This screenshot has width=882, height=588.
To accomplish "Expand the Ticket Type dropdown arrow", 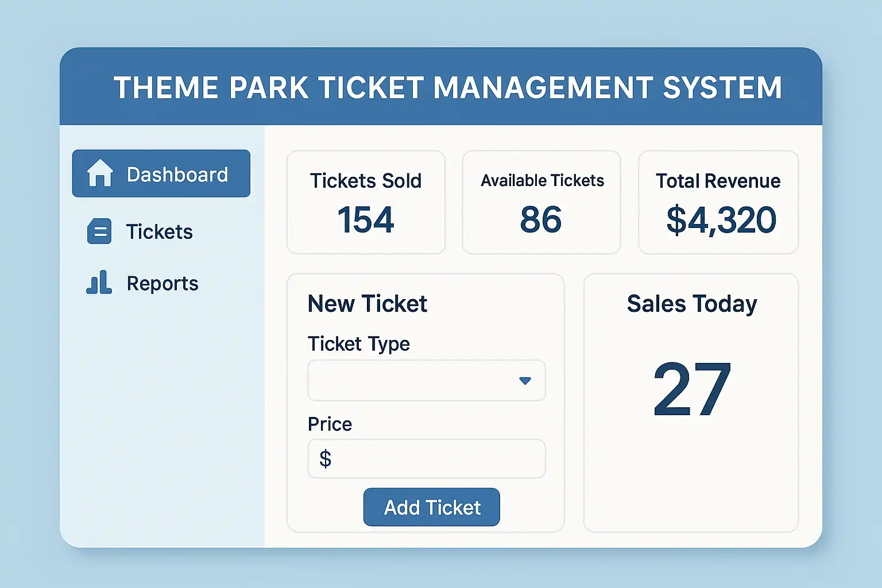I will pos(525,381).
